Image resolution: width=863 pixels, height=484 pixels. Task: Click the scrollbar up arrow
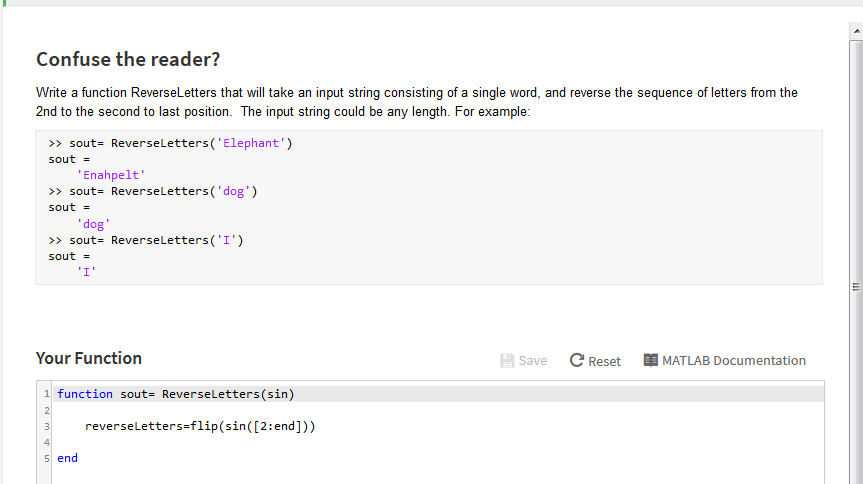pyautogui.click(x=856, y=31)
